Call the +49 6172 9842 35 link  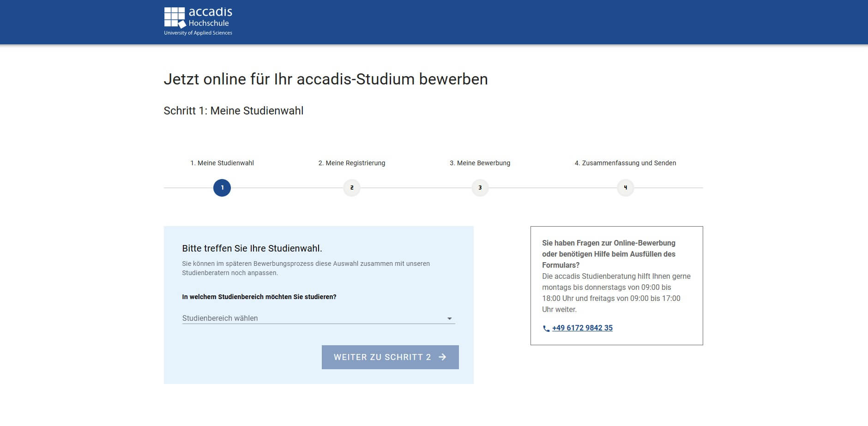582,328
